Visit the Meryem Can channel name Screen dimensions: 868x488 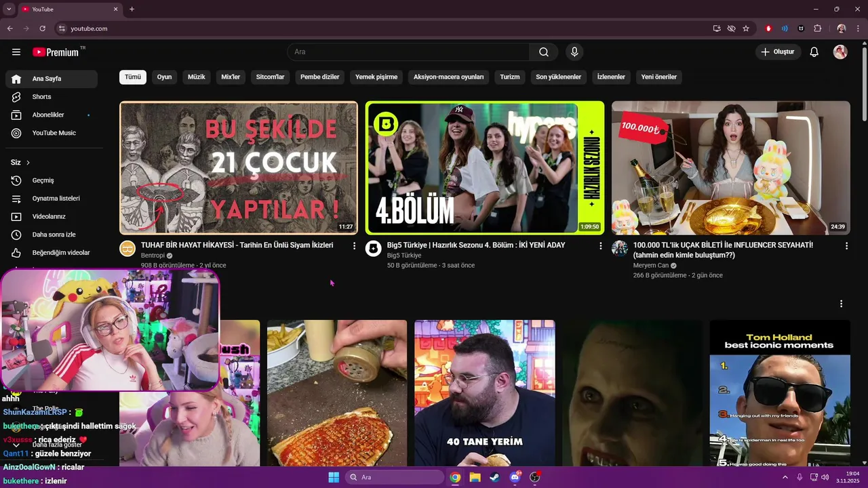pos(651,266)
